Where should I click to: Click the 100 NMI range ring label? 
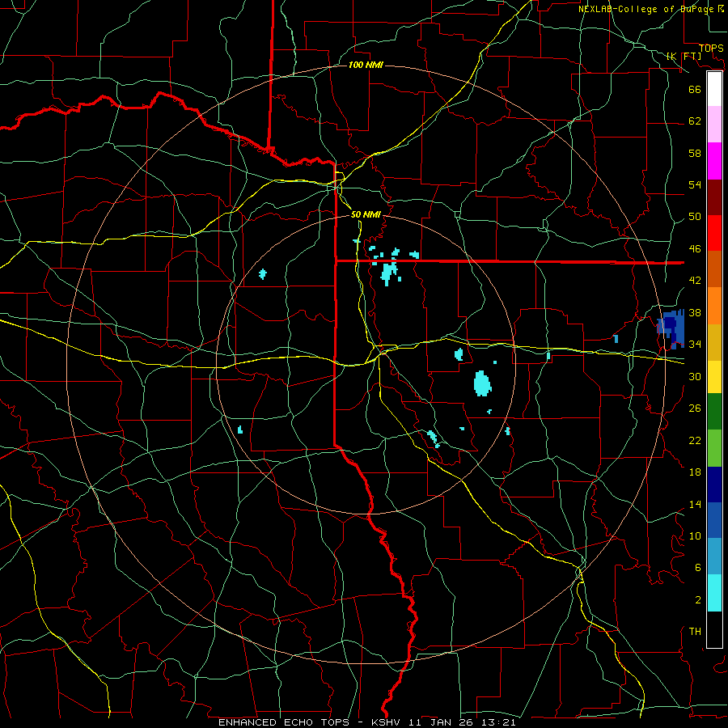point(366,65)
